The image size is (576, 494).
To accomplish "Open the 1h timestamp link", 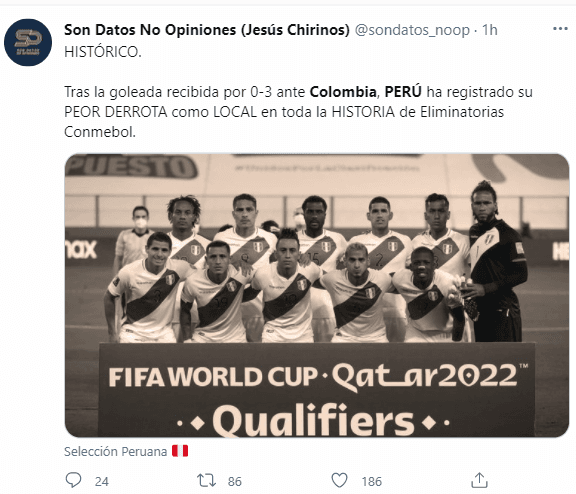I will 489,30.
